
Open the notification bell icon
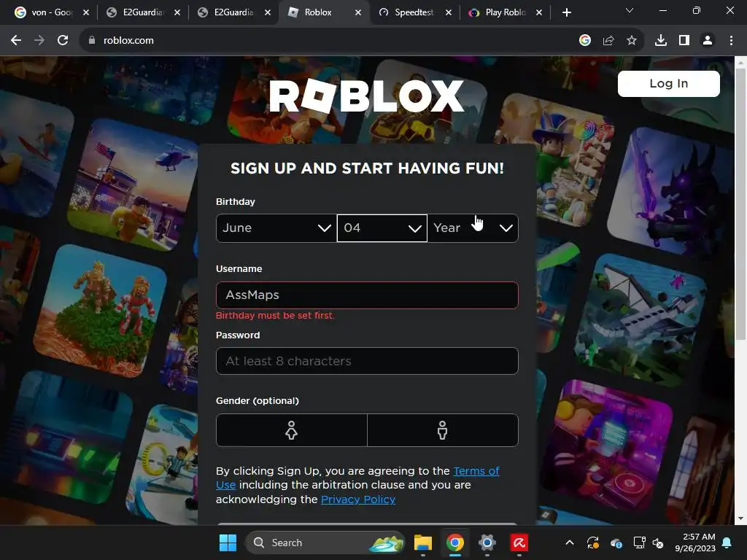click(727, 542)
